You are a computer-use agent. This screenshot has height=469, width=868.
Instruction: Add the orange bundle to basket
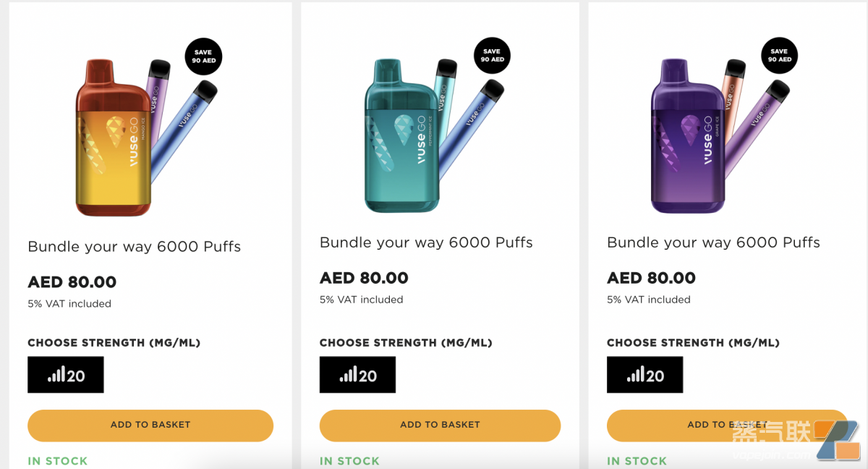(150, 425)
